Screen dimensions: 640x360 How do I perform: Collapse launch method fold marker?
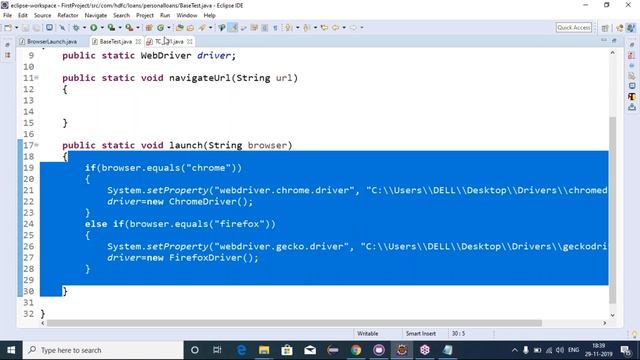pos(37,145)
